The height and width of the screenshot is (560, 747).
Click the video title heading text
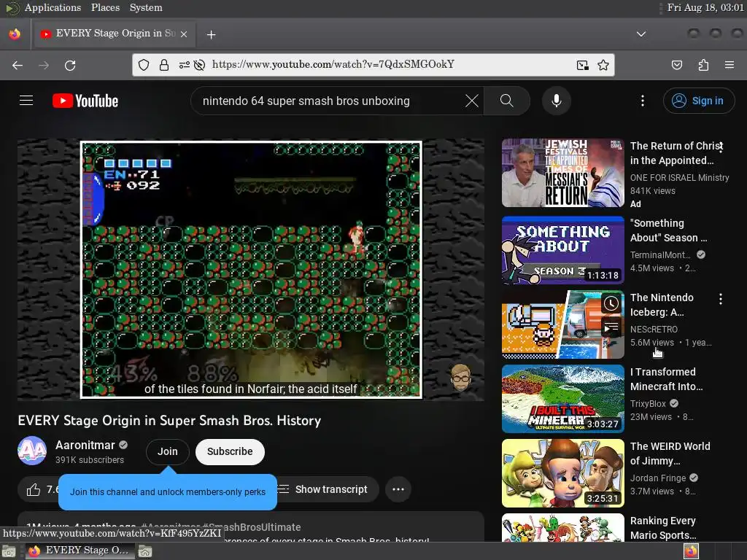pyautogui.click(x=169, y=421)
